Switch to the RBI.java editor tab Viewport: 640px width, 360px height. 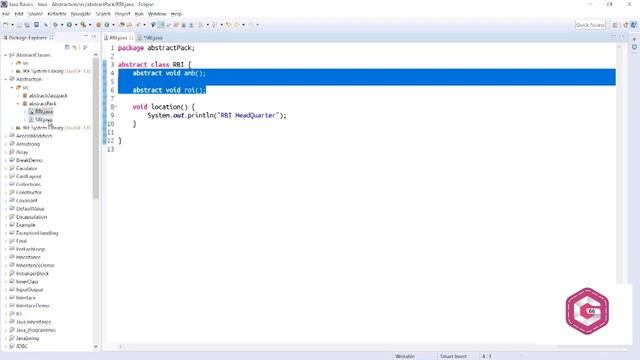(118, 38)
